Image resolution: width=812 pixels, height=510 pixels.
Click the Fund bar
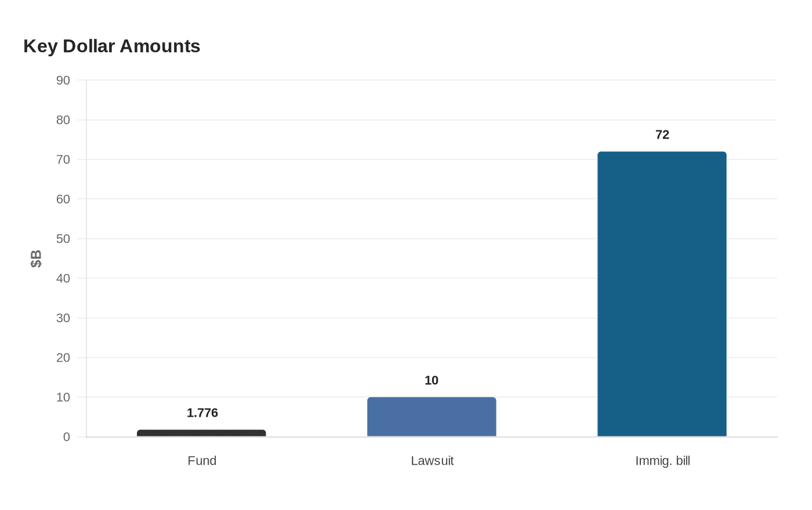click(x=201, y=433)
